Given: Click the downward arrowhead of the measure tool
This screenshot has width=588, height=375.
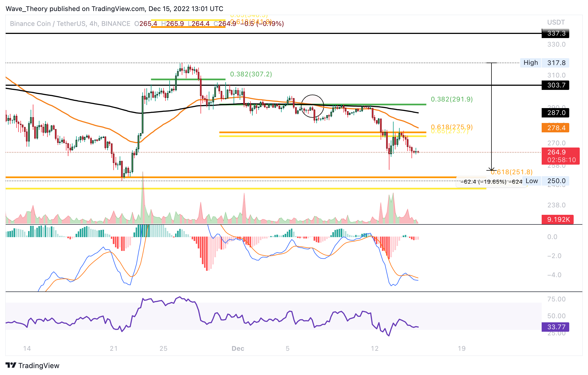Looking at the screenshot, I should click(491, 169).
